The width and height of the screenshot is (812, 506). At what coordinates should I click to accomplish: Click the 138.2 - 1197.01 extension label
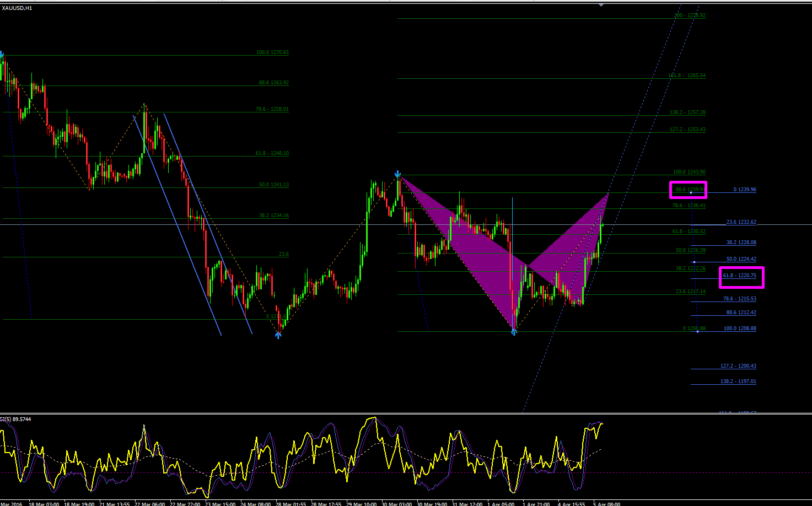[x=739, y=381]
